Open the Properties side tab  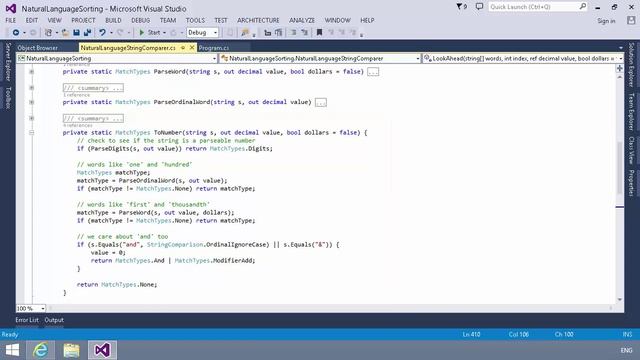click(x=631, y=183)
